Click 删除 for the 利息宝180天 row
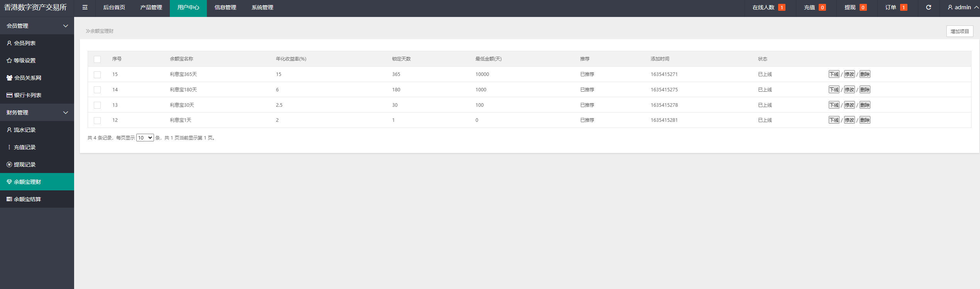980x289 pixels. pyautogui.click(x=865, y=90)
